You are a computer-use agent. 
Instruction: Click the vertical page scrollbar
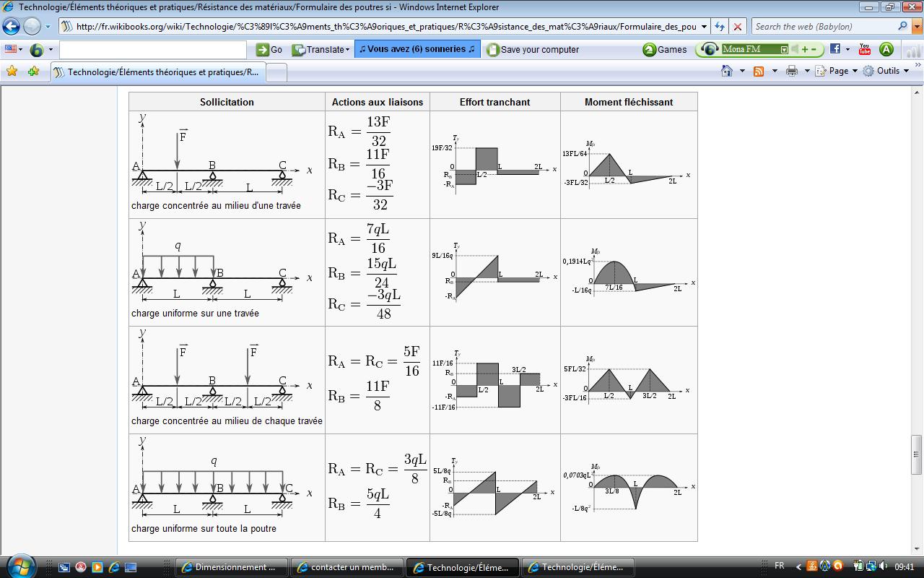(918, 320)
